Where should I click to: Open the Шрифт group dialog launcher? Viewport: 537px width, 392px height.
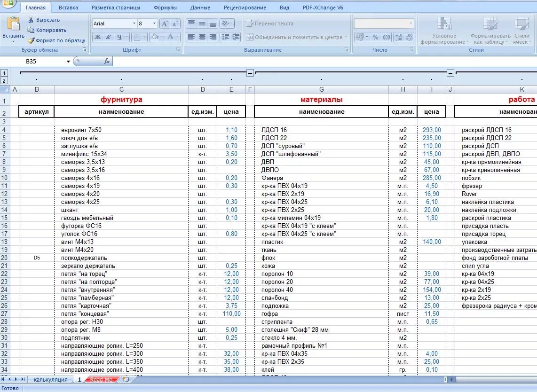[x=178, y=50]
